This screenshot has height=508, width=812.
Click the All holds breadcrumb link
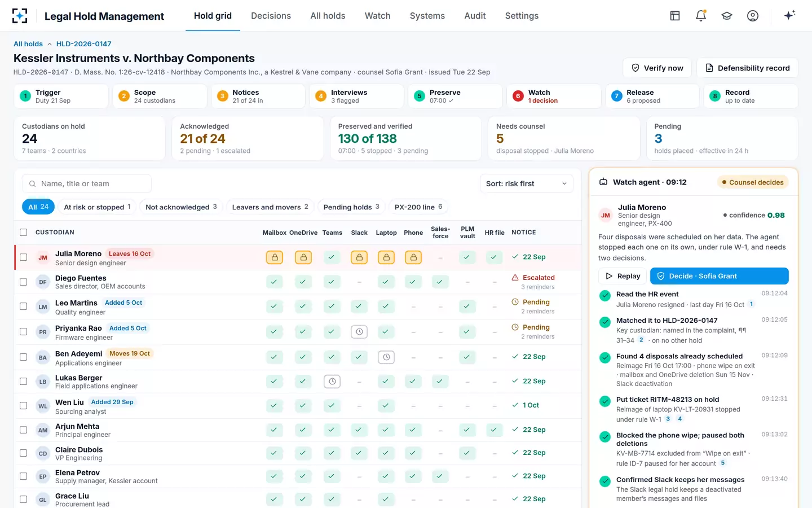point(28,44)
